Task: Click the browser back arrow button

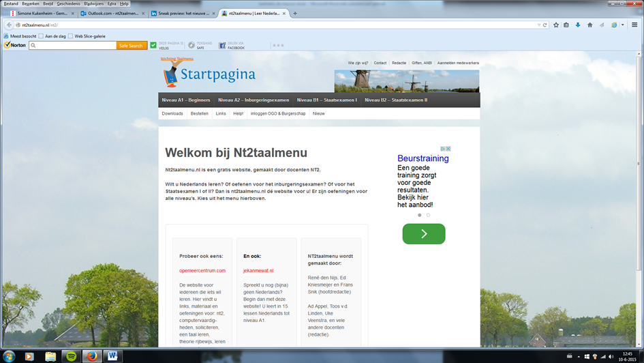Action: (x=9, y=25)
